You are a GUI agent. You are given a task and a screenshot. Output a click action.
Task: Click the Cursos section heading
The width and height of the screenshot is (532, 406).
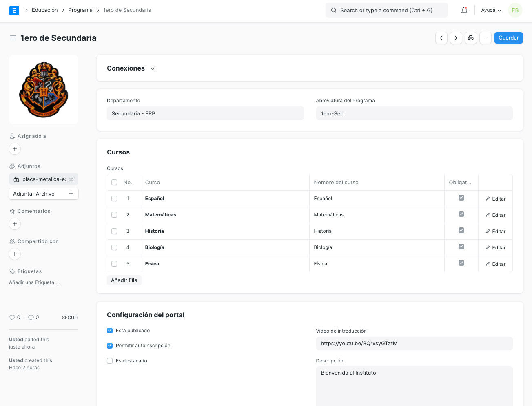118,152
